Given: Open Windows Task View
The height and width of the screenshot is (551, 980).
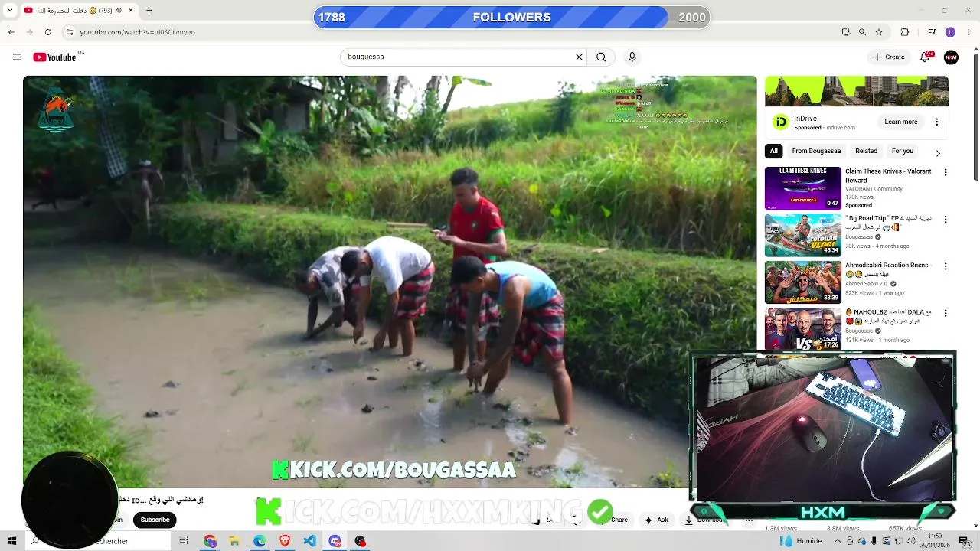Looking at the screenshot, I should point(184,541).
